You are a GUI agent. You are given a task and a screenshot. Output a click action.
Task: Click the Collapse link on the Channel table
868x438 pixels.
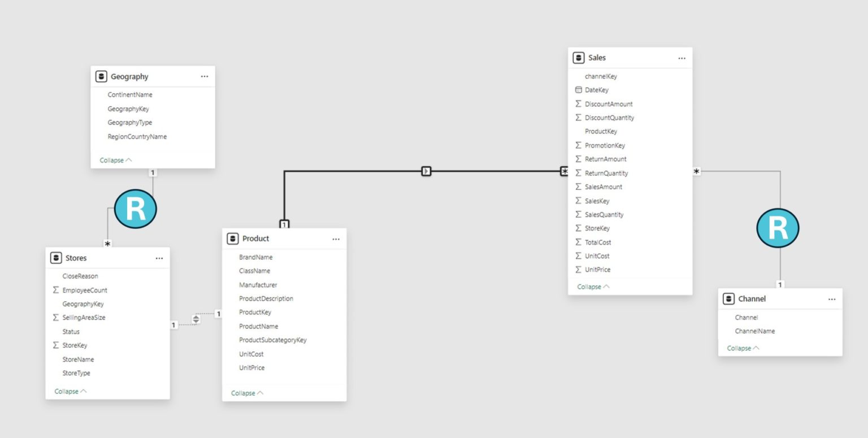click(x=740, y=348)
